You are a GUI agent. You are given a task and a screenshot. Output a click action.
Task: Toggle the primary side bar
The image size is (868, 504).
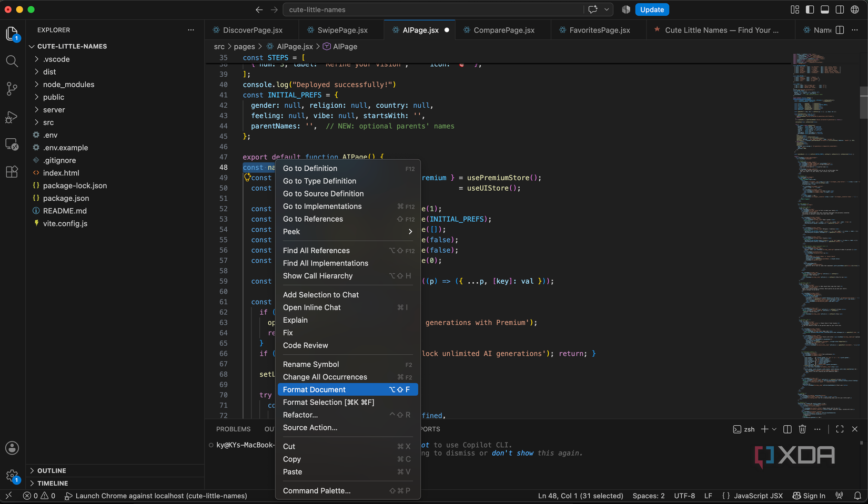[810, 9]
